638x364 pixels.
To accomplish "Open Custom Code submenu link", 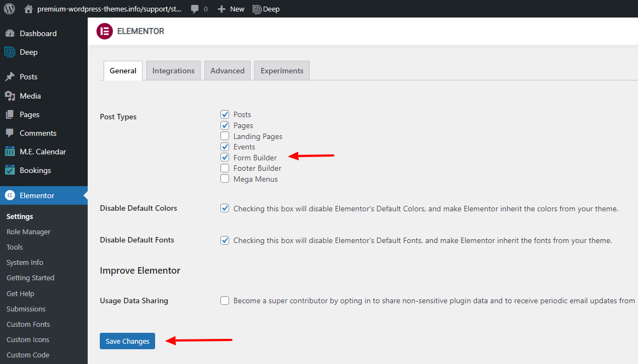I will [x=27, y=355].
